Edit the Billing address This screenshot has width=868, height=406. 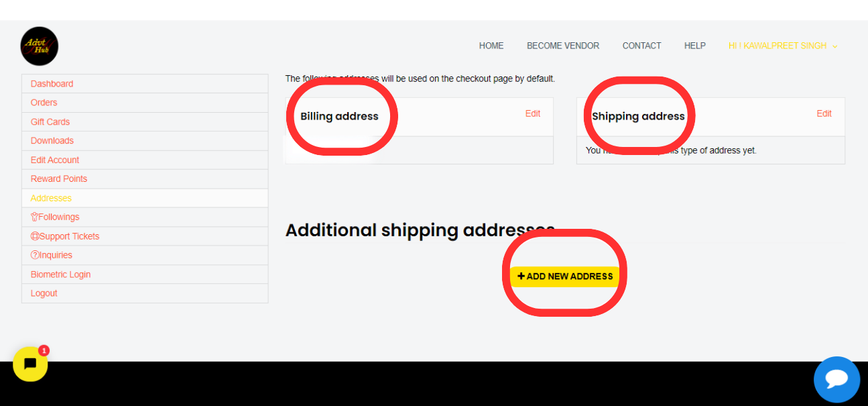point(533,113)
